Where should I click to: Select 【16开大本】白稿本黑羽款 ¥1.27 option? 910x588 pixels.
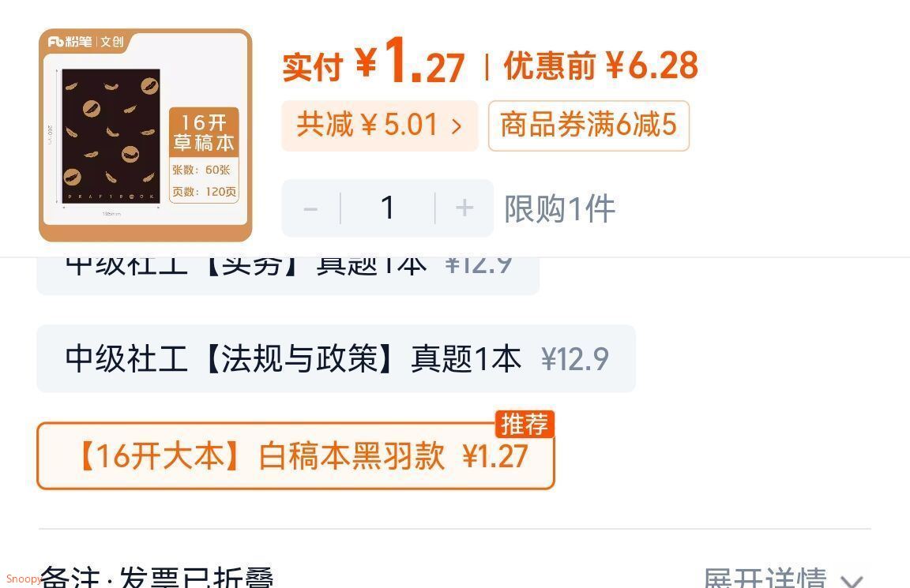point(295,455)
